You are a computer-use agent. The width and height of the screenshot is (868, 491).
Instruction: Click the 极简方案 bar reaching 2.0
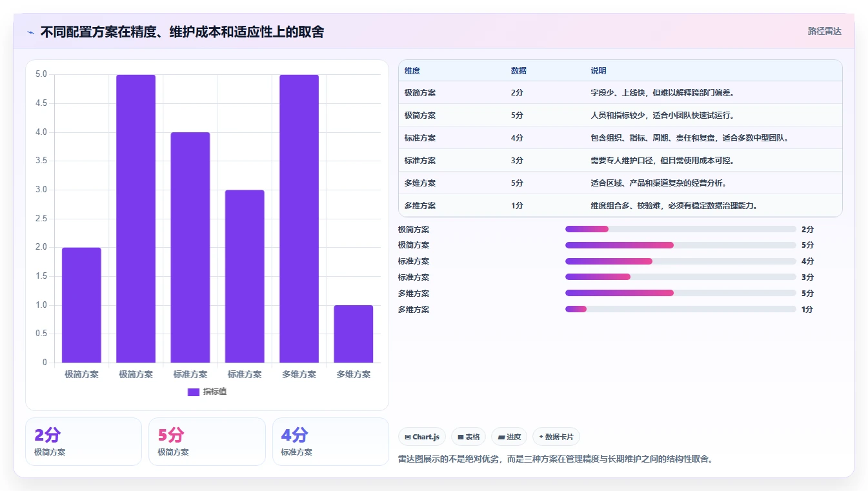click(81, 305)
